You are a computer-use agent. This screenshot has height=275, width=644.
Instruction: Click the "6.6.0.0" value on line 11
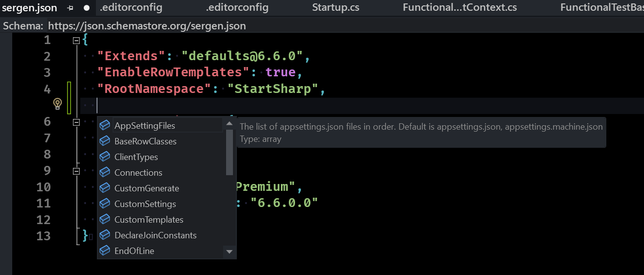click(284, 203)
